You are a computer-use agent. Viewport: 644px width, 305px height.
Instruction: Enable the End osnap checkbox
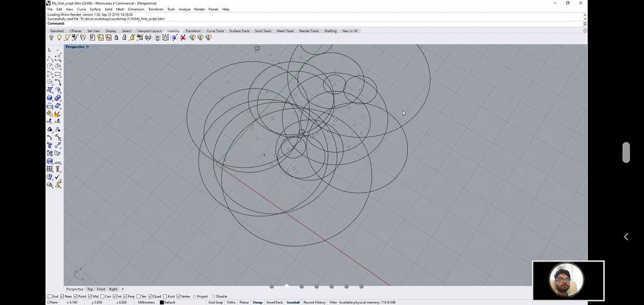pos(50,296)
